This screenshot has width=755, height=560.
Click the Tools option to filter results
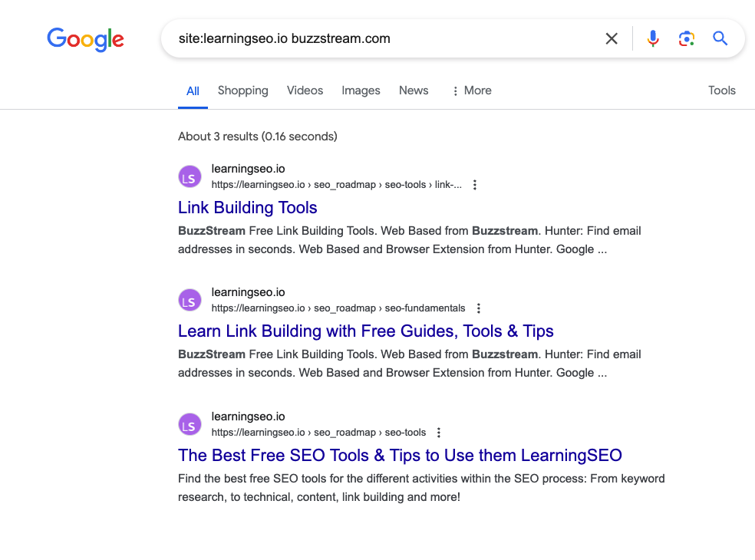[721, 91]
